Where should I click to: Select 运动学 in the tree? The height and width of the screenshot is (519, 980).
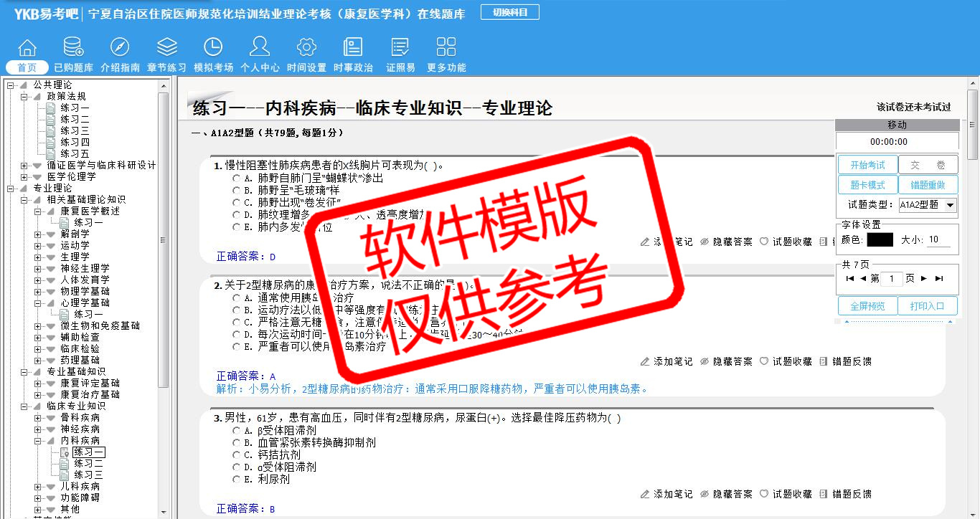[x=75, y=245]
